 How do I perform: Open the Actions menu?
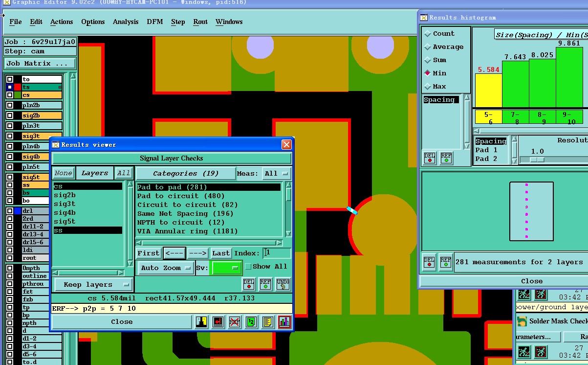(x=62, y=22)
